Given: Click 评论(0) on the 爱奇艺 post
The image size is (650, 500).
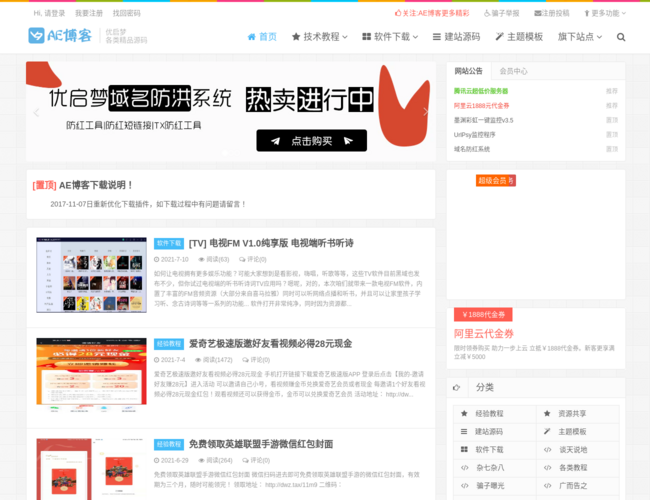Looking at the screenshot, I should click(x=256, y=359).
